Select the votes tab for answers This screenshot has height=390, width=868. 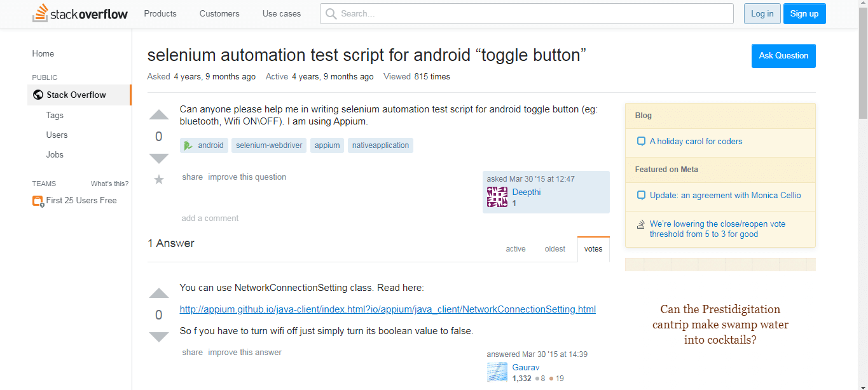(x=593, y=248)
